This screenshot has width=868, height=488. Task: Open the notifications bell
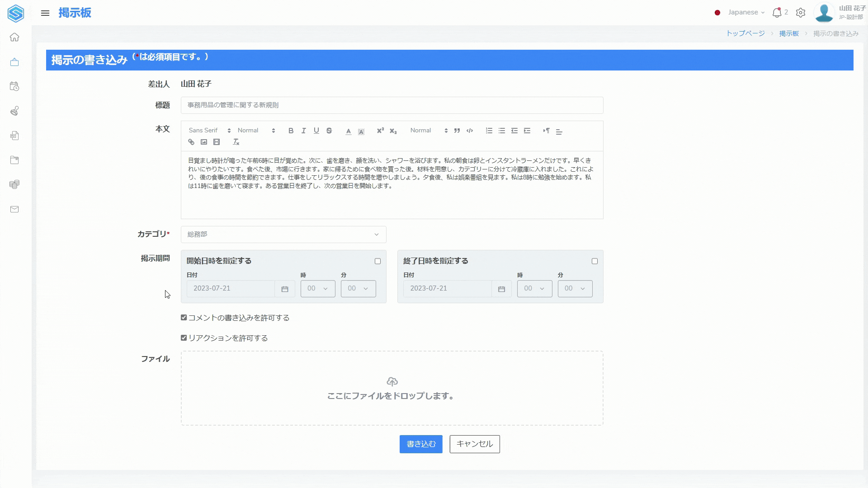777,13
